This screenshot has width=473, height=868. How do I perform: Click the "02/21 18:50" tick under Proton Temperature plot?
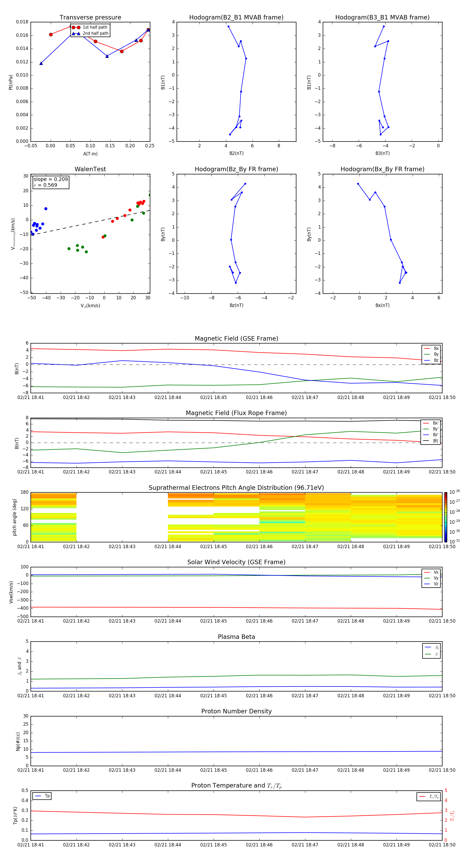point(442,845)
